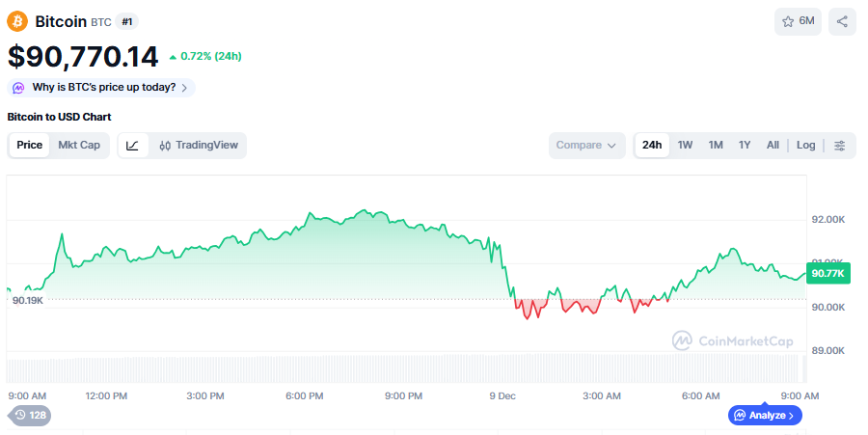Click the history clock badge showing 128
Image resolution: width=868 pixels, height=435 pixels.
(x=30, y=416)
